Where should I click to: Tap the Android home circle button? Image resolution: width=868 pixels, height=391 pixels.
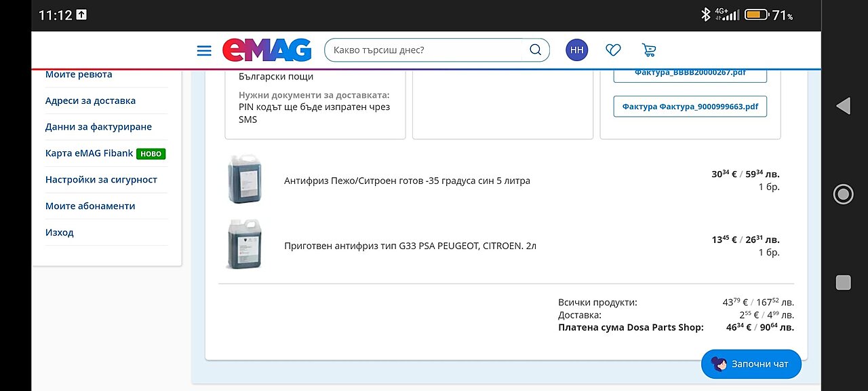[843, 194]
